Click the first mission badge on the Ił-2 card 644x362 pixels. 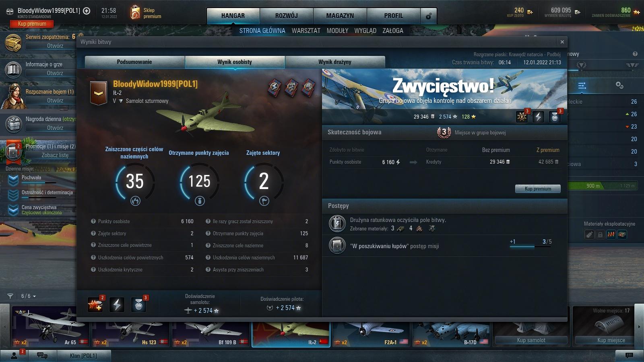[275, 87]
